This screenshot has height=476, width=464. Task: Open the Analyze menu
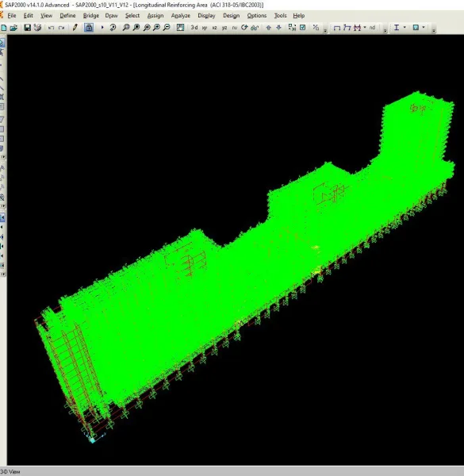[181, 16]
